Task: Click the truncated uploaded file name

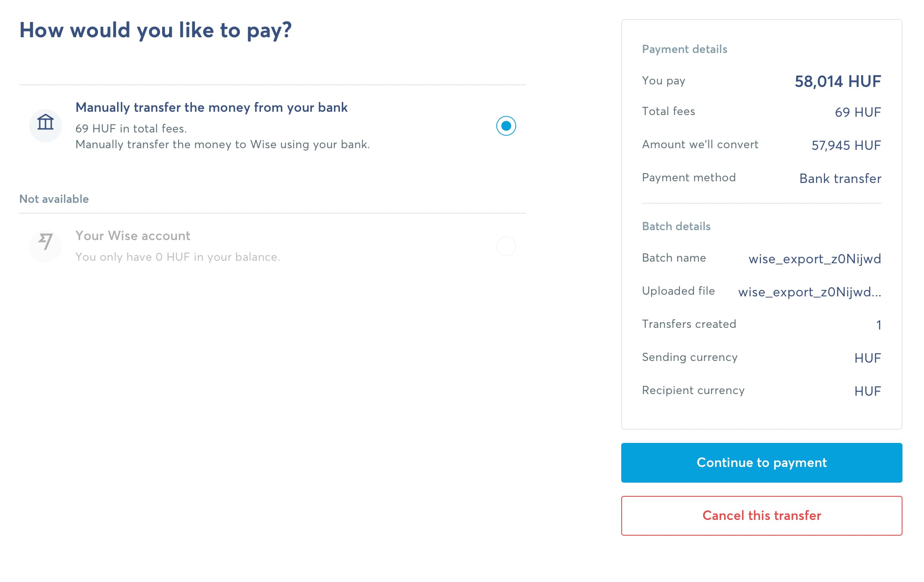Action: (809, 292)
